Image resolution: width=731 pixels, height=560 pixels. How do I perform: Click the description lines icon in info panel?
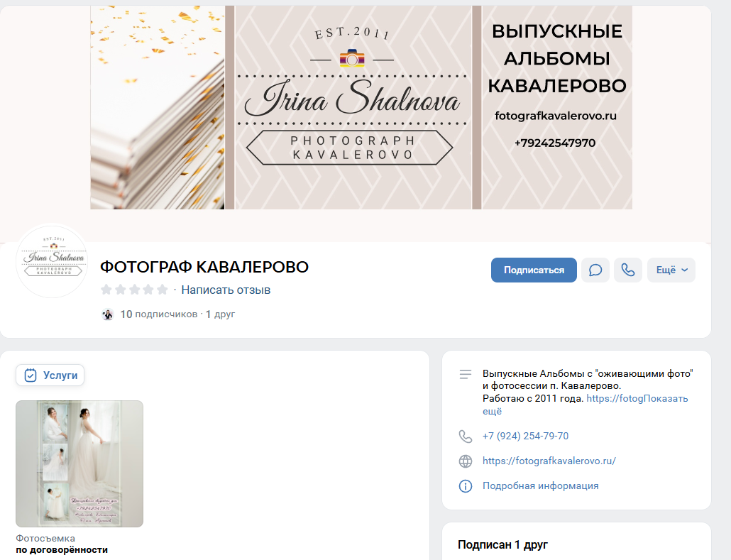[x=466, y=374]
